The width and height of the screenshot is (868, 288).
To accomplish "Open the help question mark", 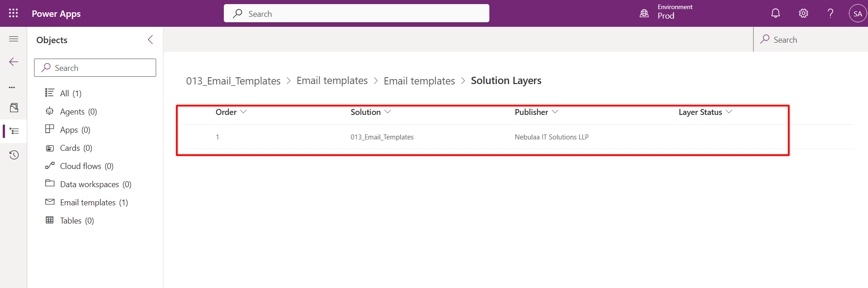I will (830, 13).
